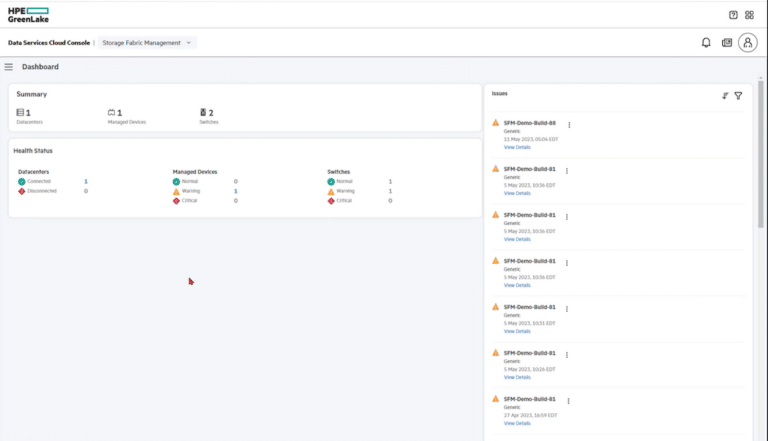Image resolution: width=768 pixels, height=441 pixels.
Task: Click the Managed Devices heading in Health Status
Action: (195, 172)
